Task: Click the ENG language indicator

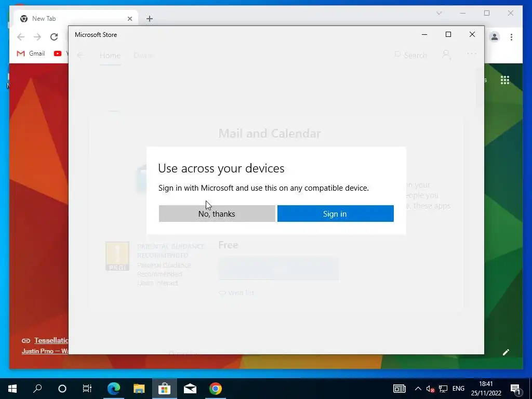Action: (x=458, y=389)
